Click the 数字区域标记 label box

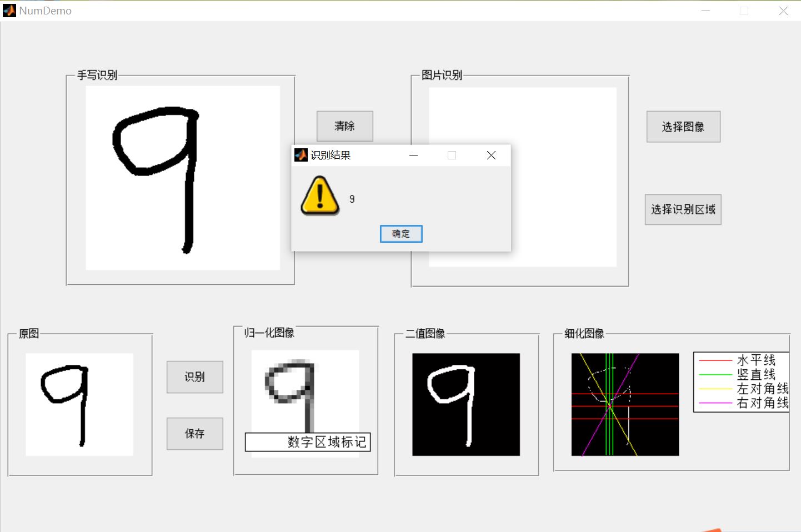(308, 442)
